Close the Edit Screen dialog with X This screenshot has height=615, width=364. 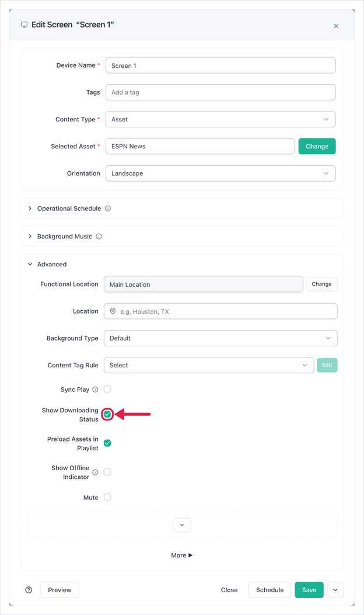point(336,26)
